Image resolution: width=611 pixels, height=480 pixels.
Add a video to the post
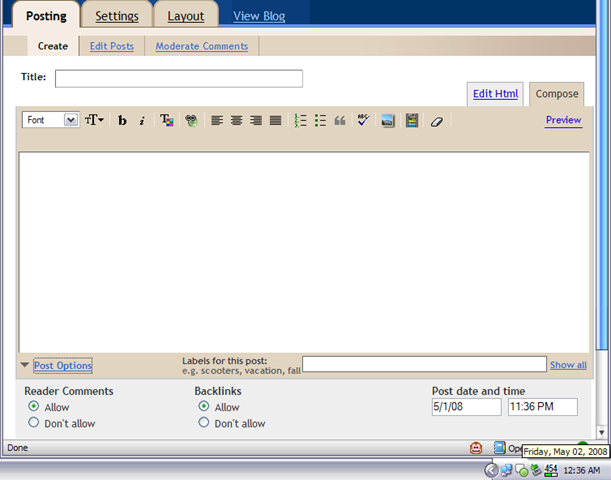[412, 120]
